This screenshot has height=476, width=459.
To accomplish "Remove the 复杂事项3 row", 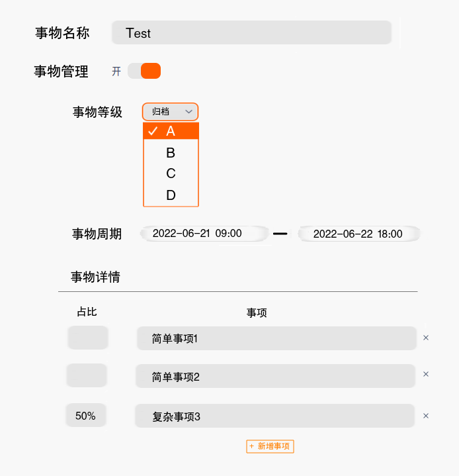I will pos(426,416).
